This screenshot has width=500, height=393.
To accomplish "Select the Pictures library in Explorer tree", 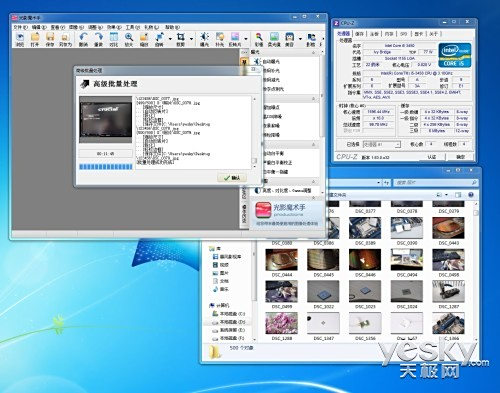I will point(221,273).
